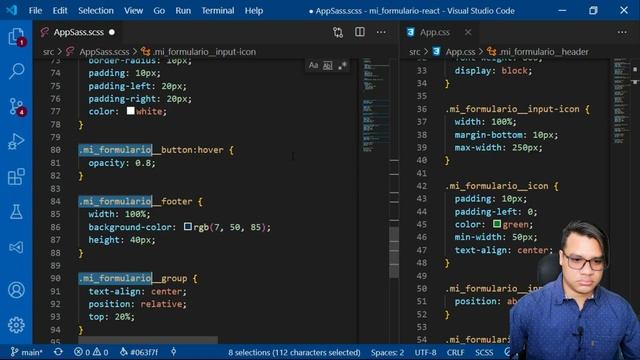This screenshot has width=640, height=360.
Task: Toggle Match Case in find widget
Action: point(313,65)
